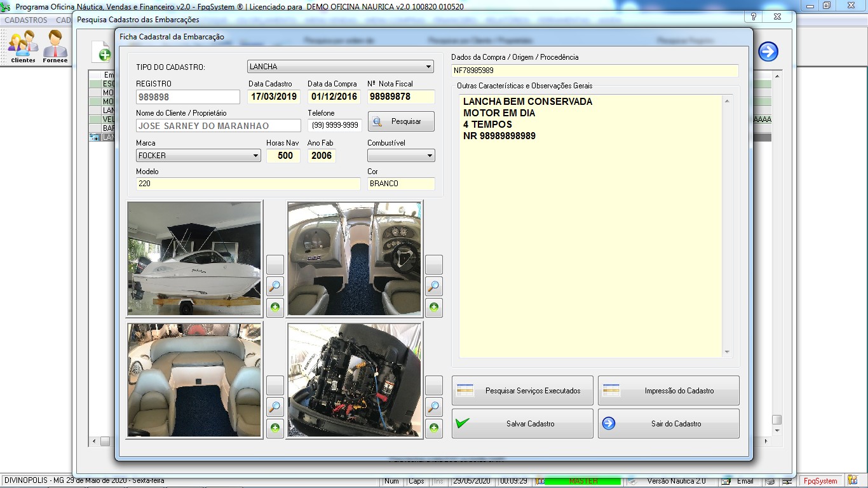This screenshot has width=868, height=488.
Task: Open the Fornecedores toolbar icon
Action: click(55, 47)
